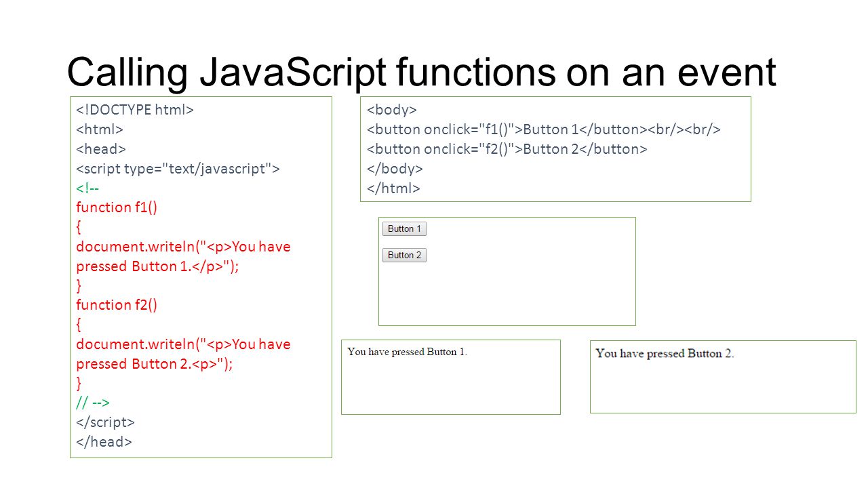Click the button onclick="f1()" code line
868x488 pixels.
pos(544,129)
